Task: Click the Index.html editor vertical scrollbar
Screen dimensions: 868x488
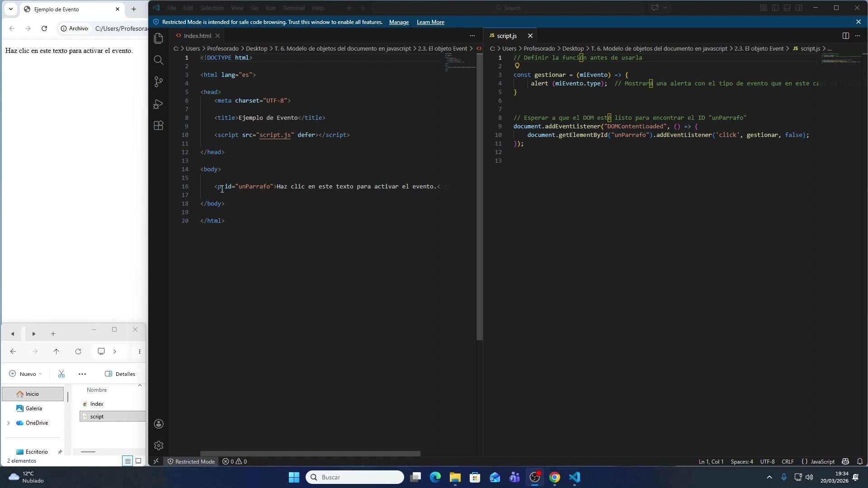Action: point(480,197)
